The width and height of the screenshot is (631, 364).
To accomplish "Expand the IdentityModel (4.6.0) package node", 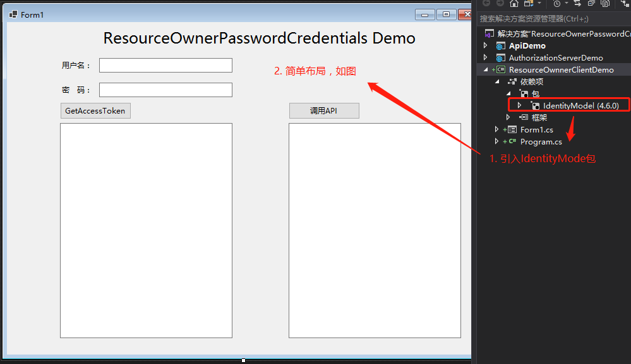I will point(520,105).
